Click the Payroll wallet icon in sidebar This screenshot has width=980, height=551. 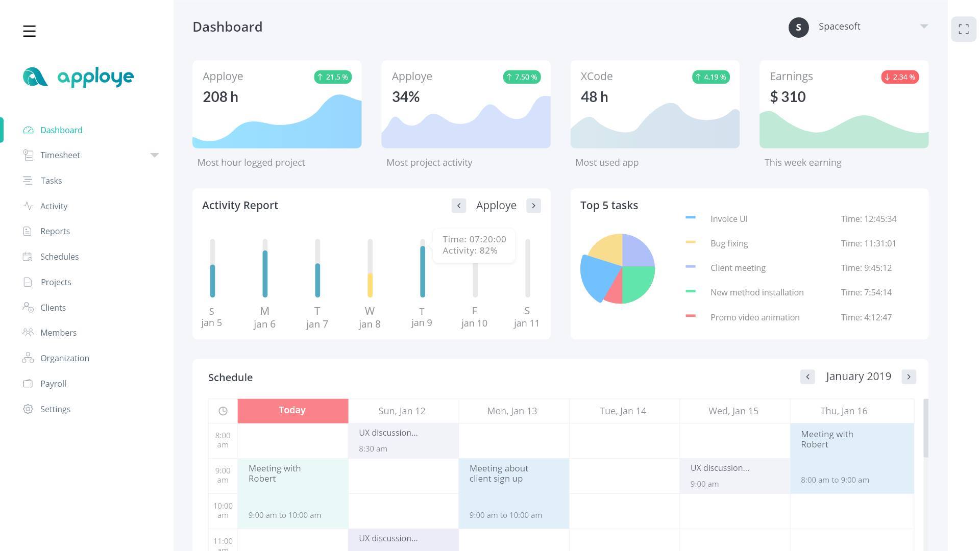[28, 384]
